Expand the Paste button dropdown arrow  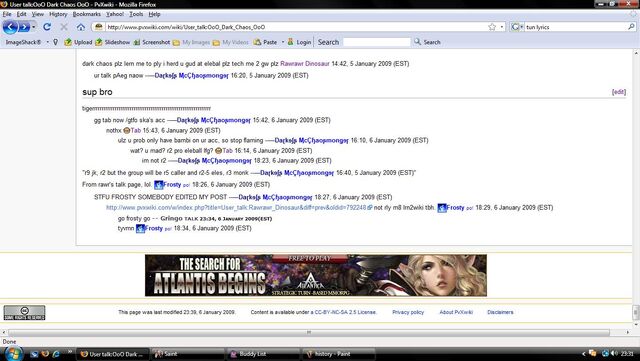coord(282,42)
